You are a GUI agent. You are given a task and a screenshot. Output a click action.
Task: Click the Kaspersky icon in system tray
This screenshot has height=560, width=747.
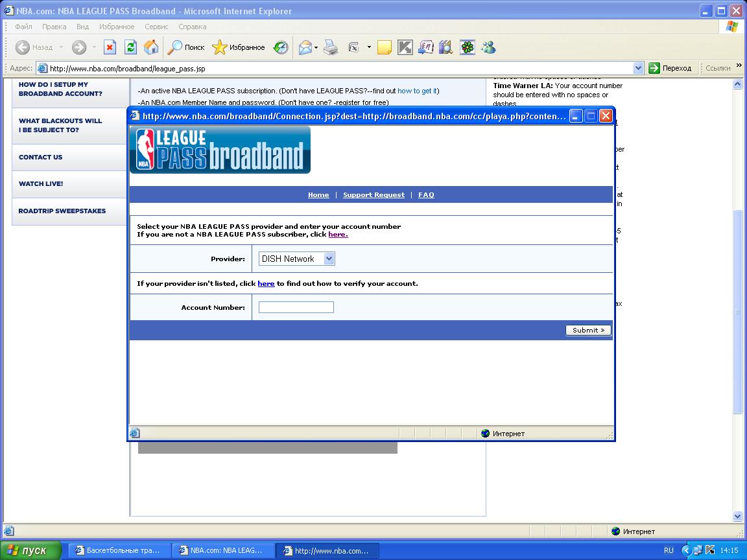pos(709,550)
